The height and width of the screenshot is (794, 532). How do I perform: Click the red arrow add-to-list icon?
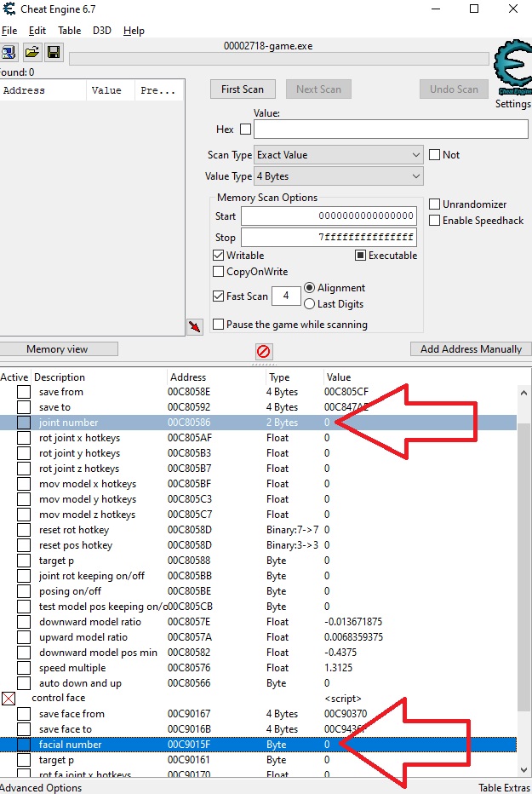pyautogui.click(x=195, y=326)
